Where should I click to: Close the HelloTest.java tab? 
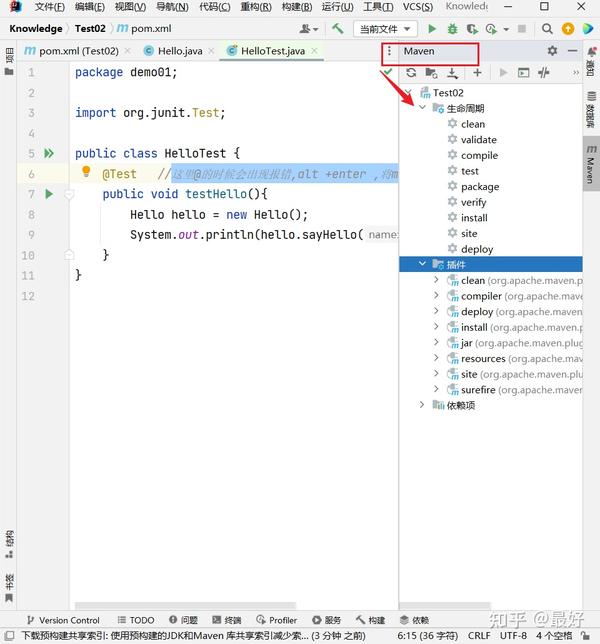[314, 51]
